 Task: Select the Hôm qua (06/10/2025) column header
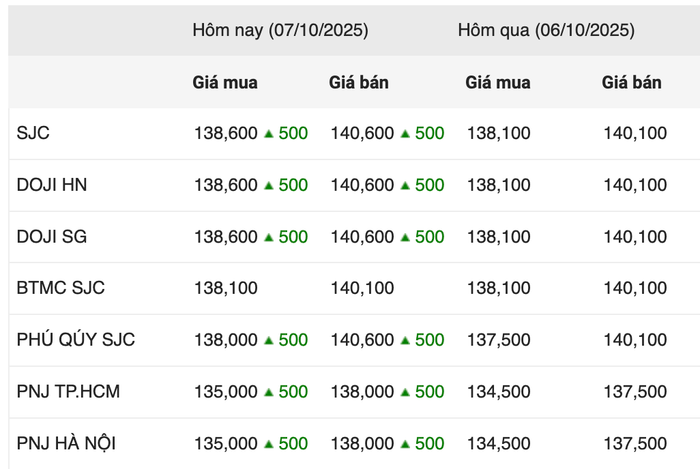coord(546,30)
